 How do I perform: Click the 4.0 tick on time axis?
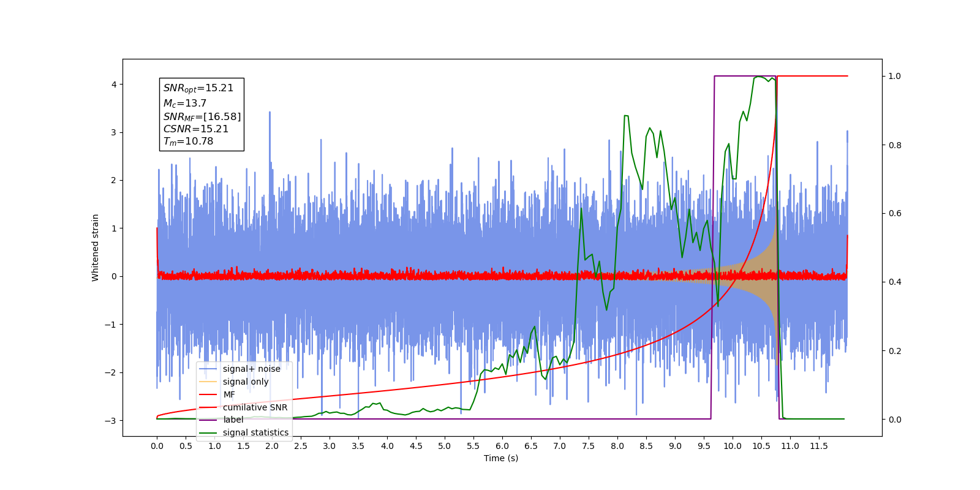coord(387,446)
